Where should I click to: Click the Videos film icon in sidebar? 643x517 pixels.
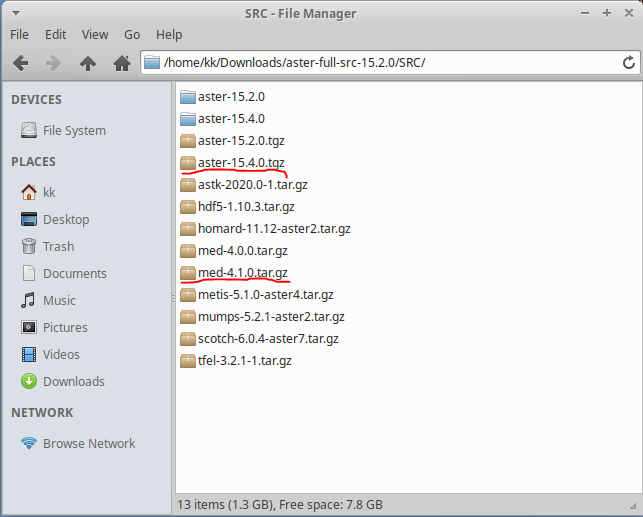click(29, 354)
